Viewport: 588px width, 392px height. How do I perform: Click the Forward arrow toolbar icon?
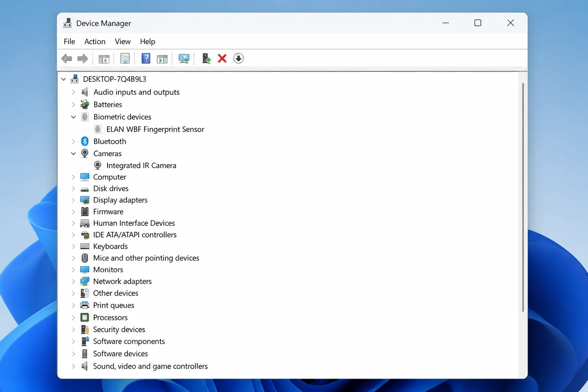(x=83, y=59)
